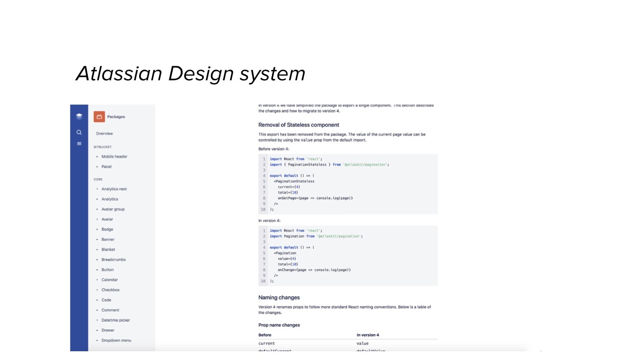Click the Atlaskit layers logo icon
Viewport: 644px width, 362px height.
(79, 116)
